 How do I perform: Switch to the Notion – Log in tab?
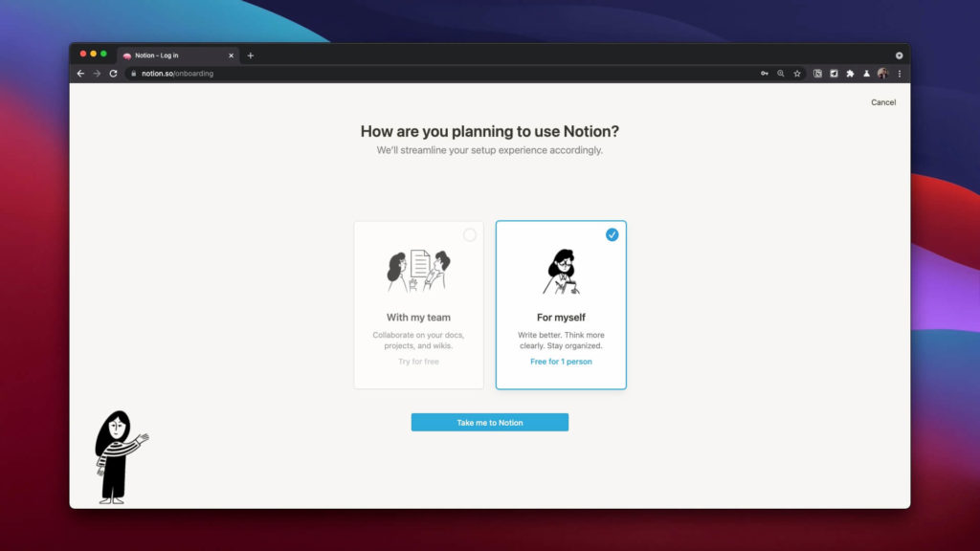177,55
